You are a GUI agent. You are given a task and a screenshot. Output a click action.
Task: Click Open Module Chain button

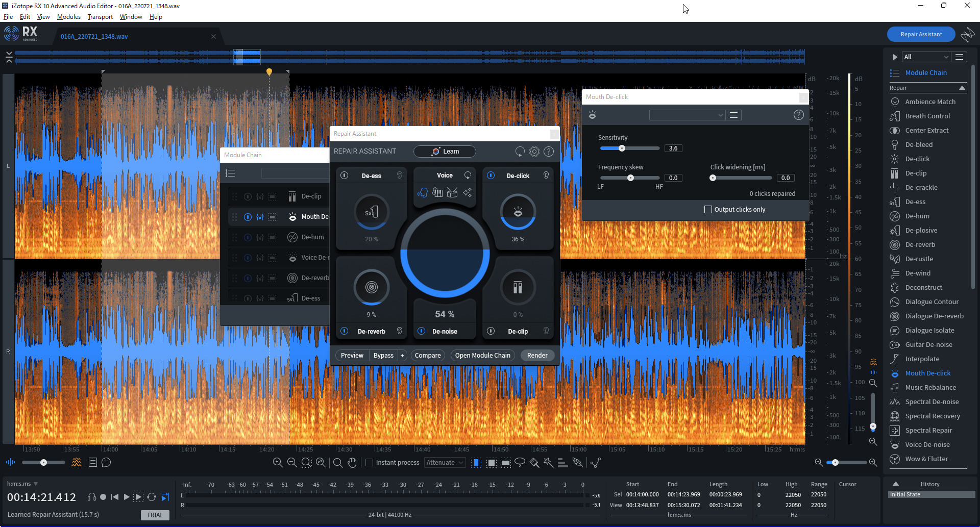(x=483, y=356)
